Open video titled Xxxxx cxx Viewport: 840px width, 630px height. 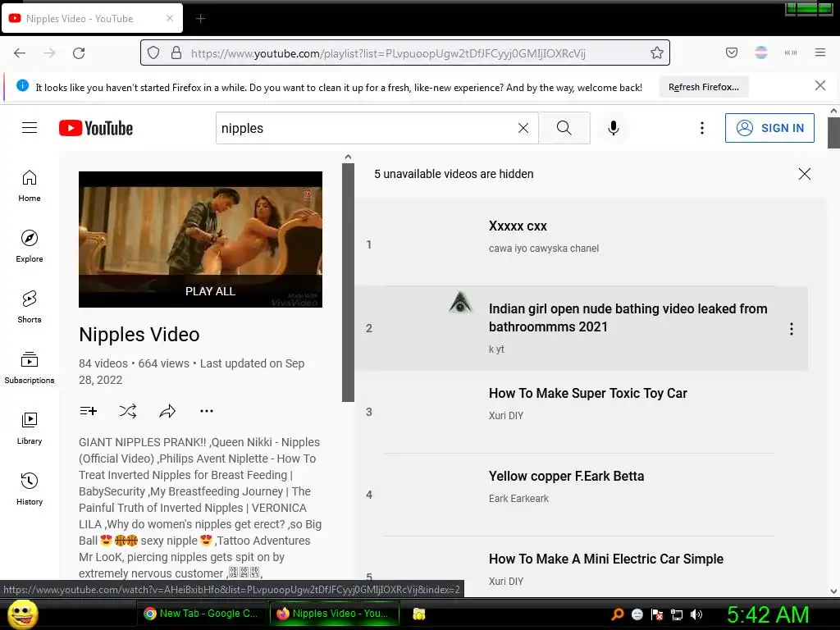tap(518, 226)
